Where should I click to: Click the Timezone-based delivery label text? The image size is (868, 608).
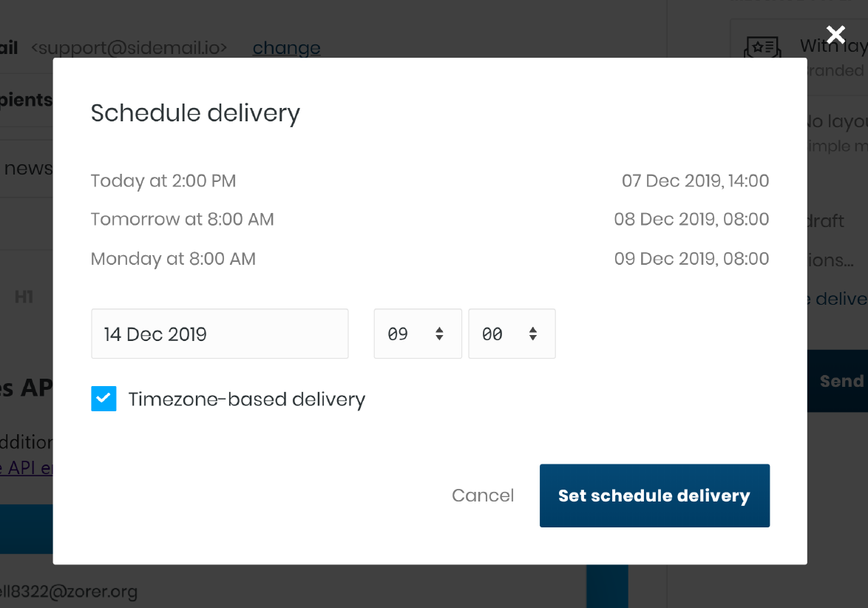(247, 399)
